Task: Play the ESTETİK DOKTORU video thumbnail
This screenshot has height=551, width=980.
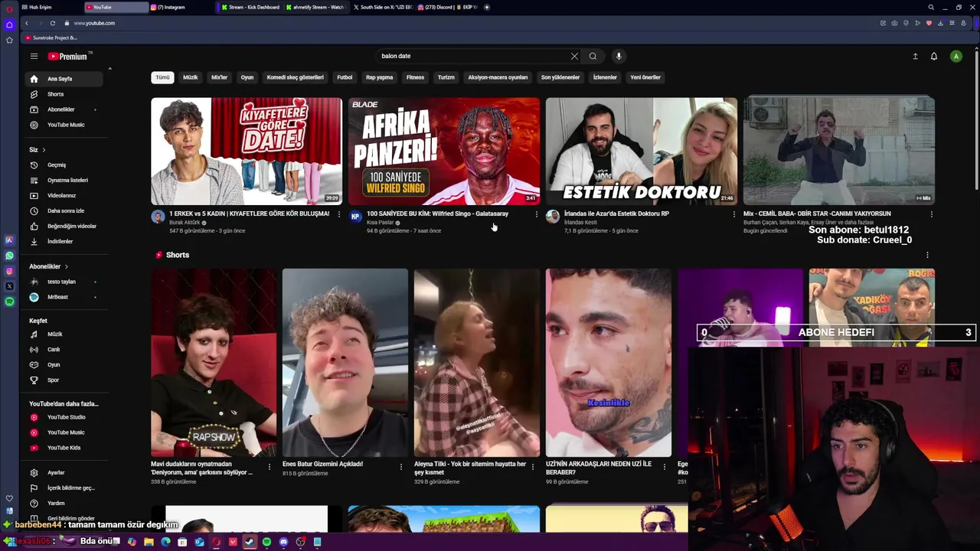Action: [x=642, y=151]
